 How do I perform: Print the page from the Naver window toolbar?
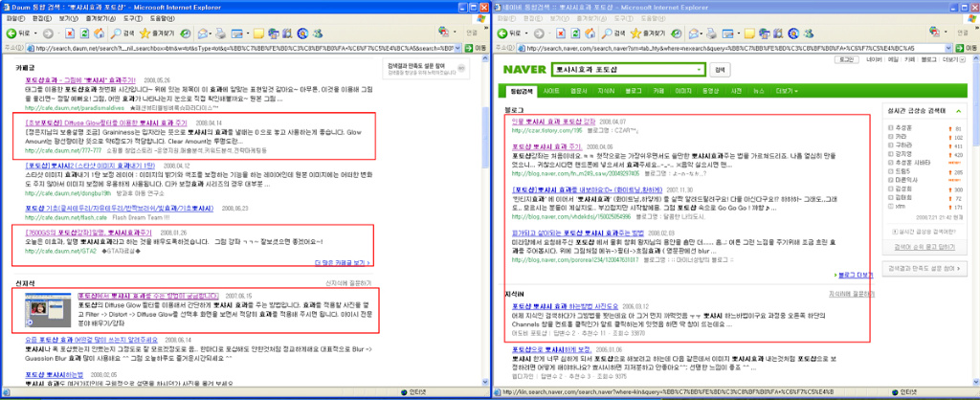(x=714, y=33)
